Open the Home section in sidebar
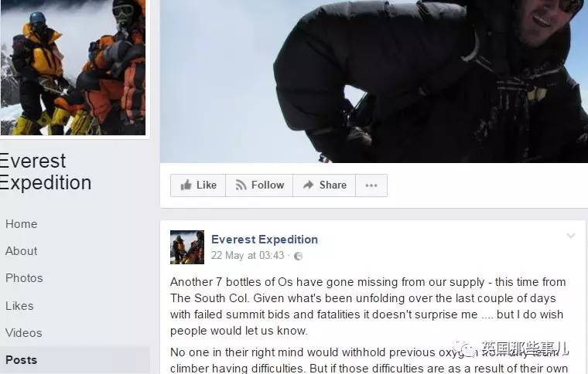Viewport: 588px width, 374px height. click(22, 224)
